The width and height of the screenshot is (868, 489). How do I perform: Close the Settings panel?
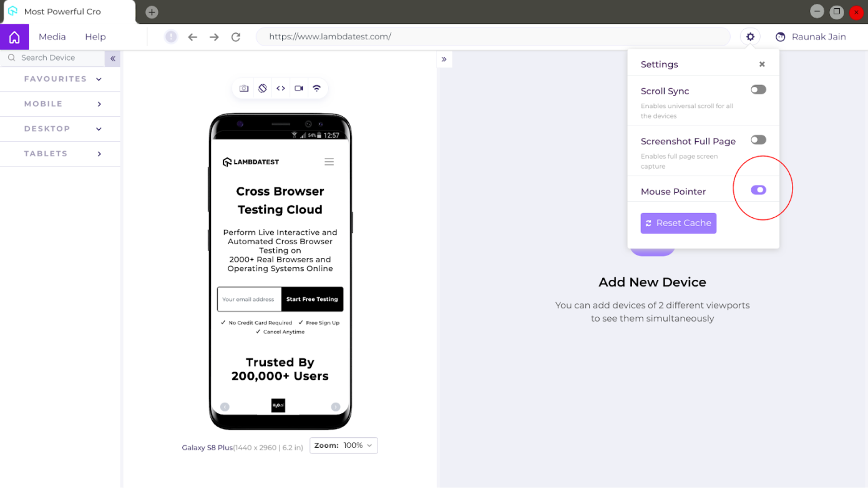[762, 64]
